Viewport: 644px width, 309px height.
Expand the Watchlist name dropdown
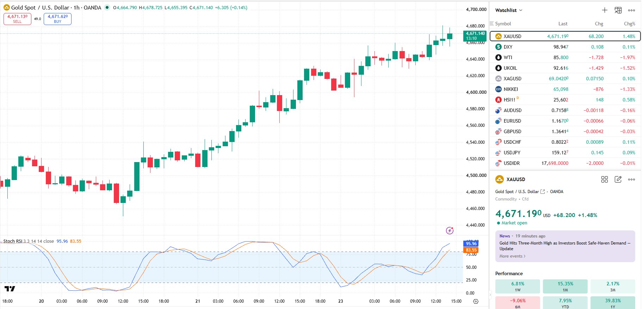pos(509,10)
